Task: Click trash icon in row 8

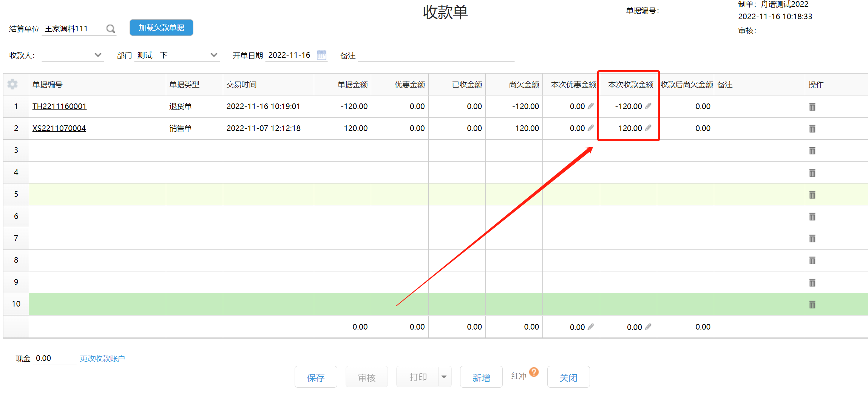Action: click(812, 260)
